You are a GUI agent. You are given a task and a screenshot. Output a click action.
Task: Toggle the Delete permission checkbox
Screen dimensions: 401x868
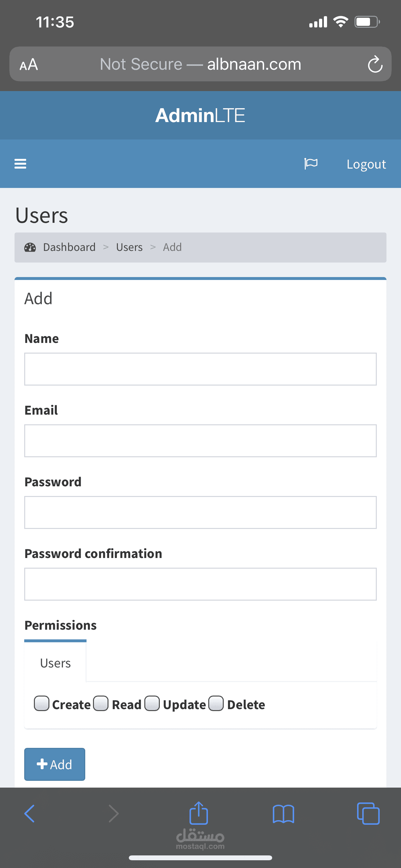coord(216,704)
